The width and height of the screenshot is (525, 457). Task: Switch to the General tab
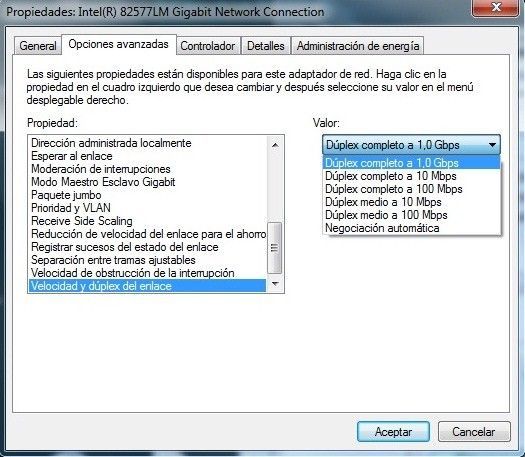pos(38,46)
